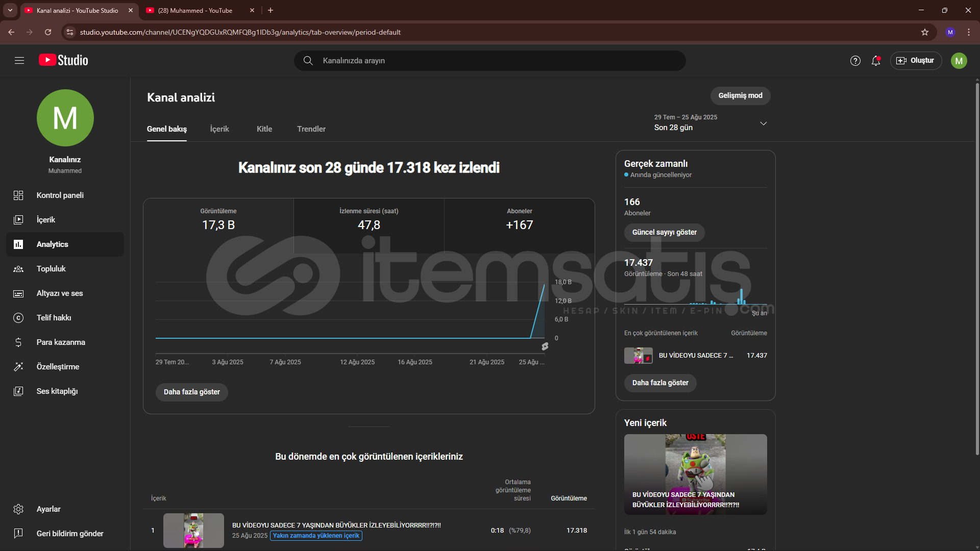Open the hamburger navigation menu
This screenshot has height=551, width=980.
pyautogui.click(x=19, y=61)
